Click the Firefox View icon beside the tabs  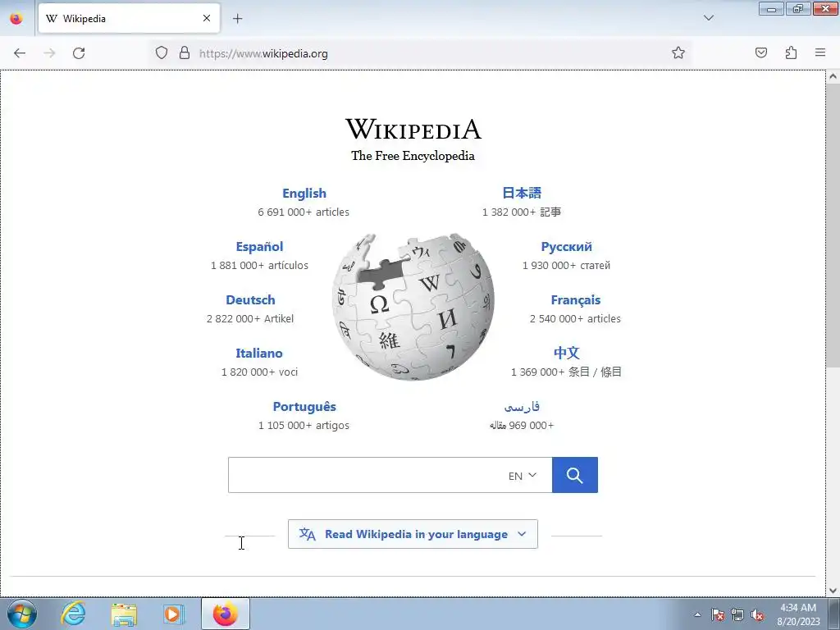point(16,19)
